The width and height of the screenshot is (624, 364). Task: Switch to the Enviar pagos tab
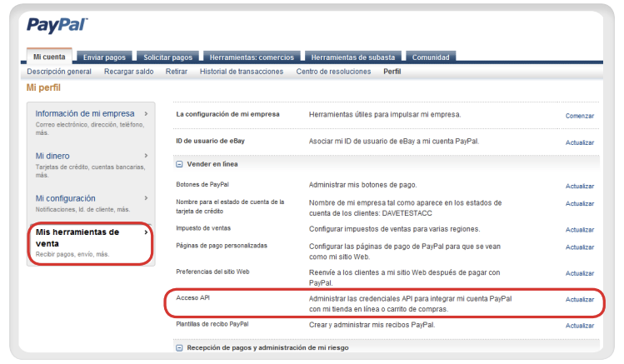point(104,57)
